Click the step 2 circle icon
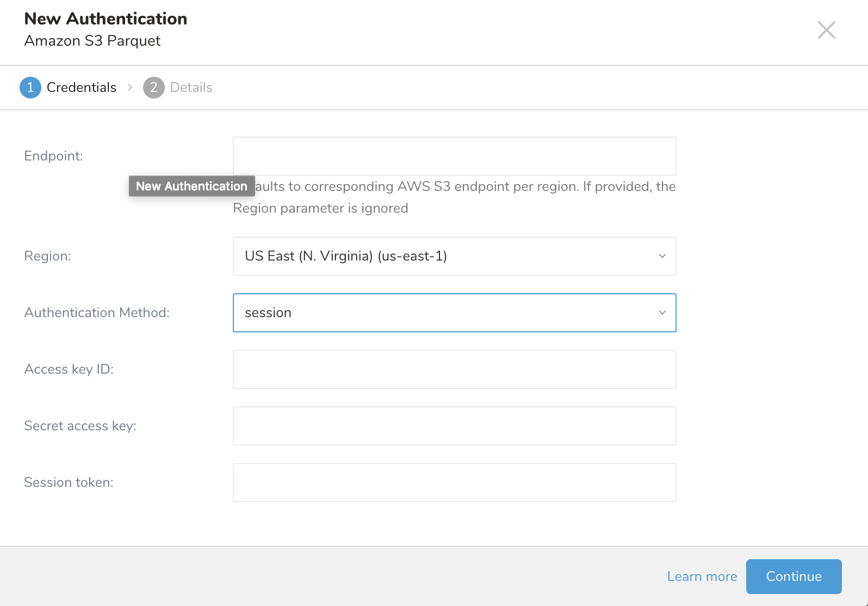Screen dimensions: 868x606 pos(153,88)
